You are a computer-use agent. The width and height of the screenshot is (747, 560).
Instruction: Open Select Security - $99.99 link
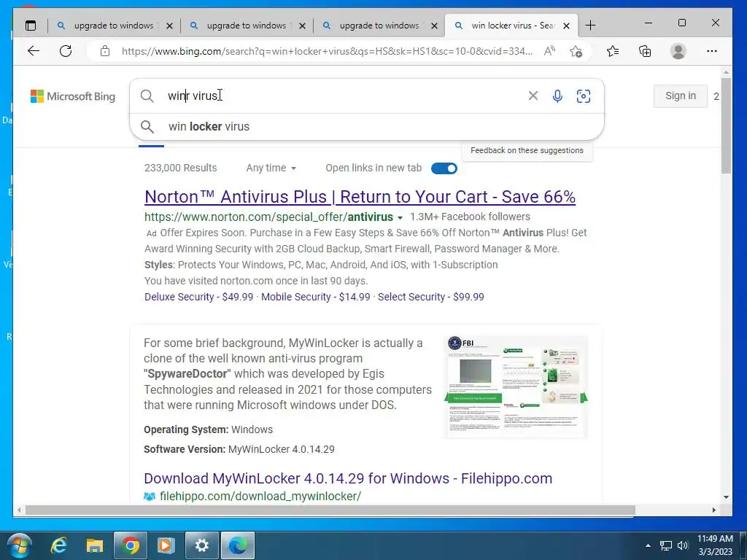pos(430,297)
